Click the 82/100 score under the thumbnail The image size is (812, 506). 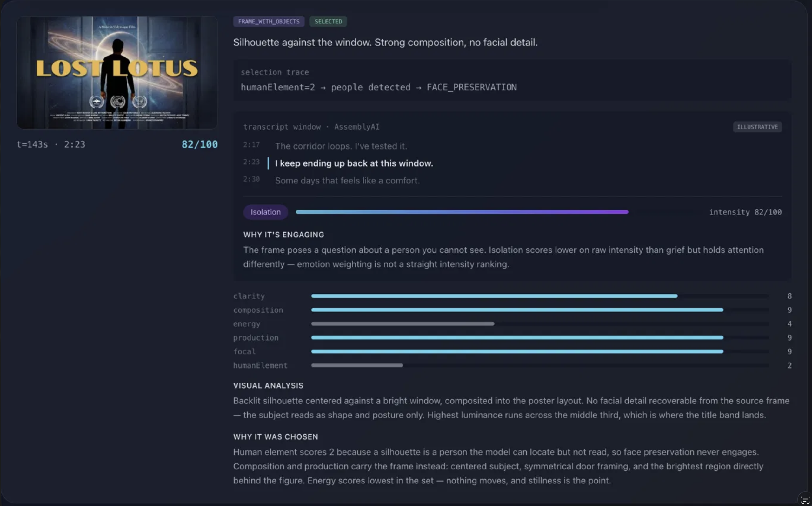click(199, 144)
